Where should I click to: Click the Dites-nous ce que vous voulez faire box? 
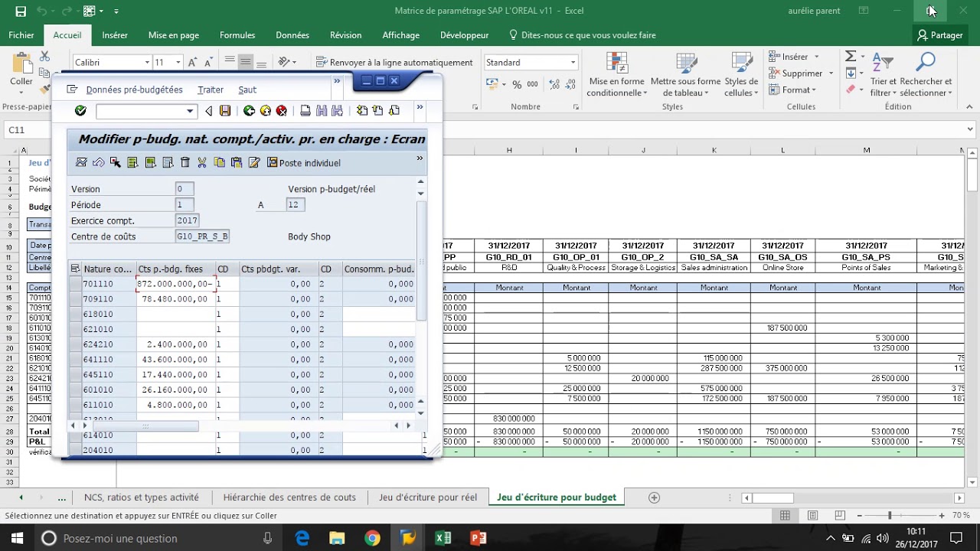coord(583,35)
